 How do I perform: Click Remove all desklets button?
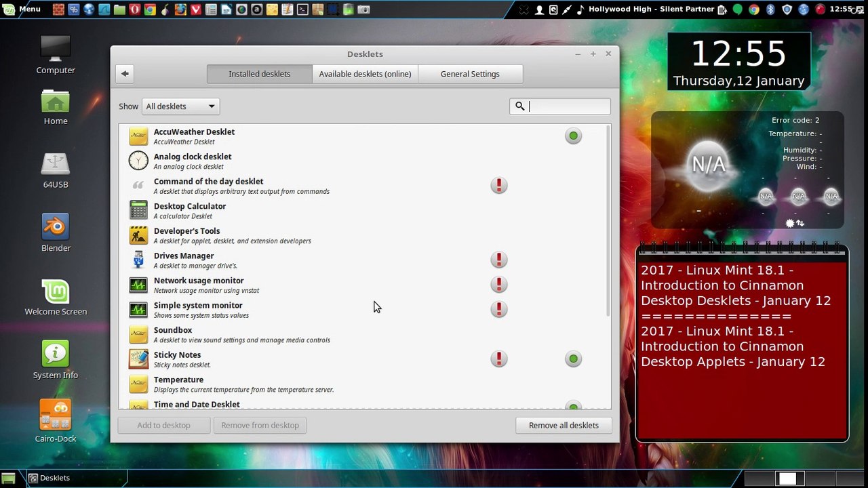(x=564, y=425)
